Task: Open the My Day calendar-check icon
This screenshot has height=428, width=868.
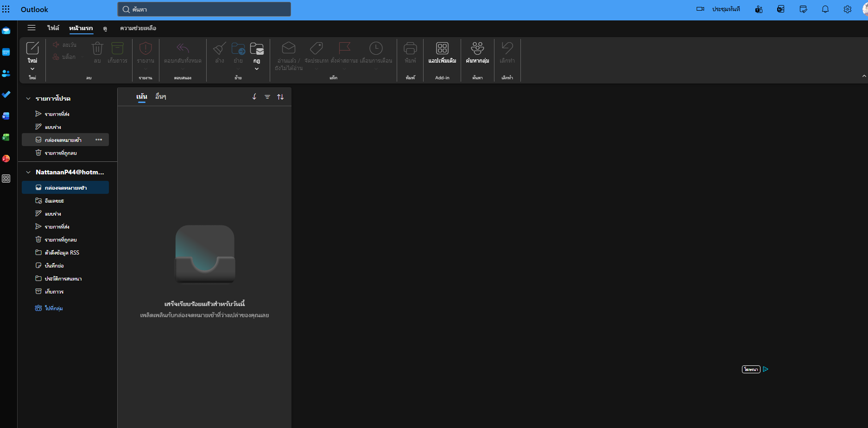Action: click(x=803, y=9)
